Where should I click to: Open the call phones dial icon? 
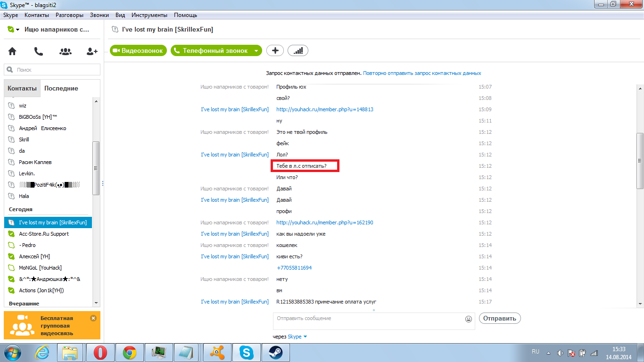(x=39, y=51)
